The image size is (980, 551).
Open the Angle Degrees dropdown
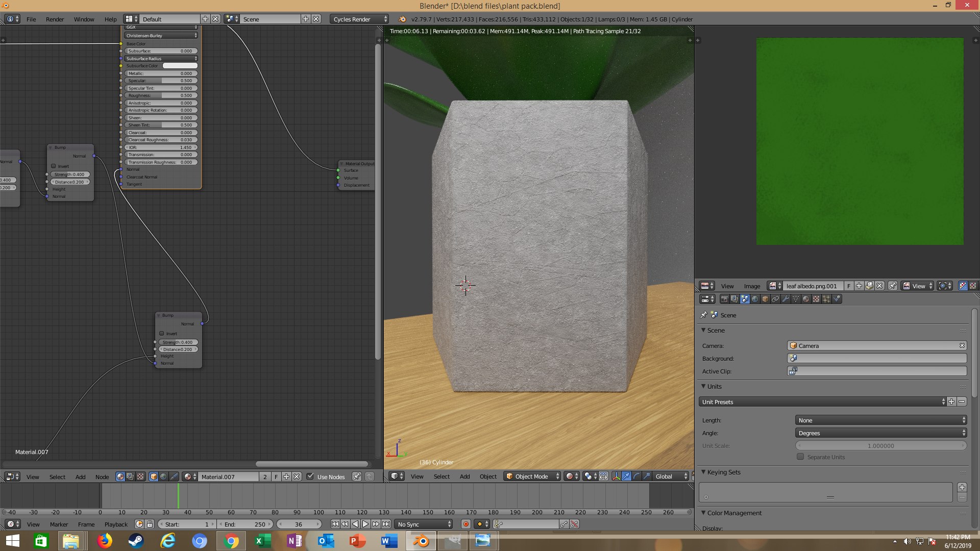880,433
